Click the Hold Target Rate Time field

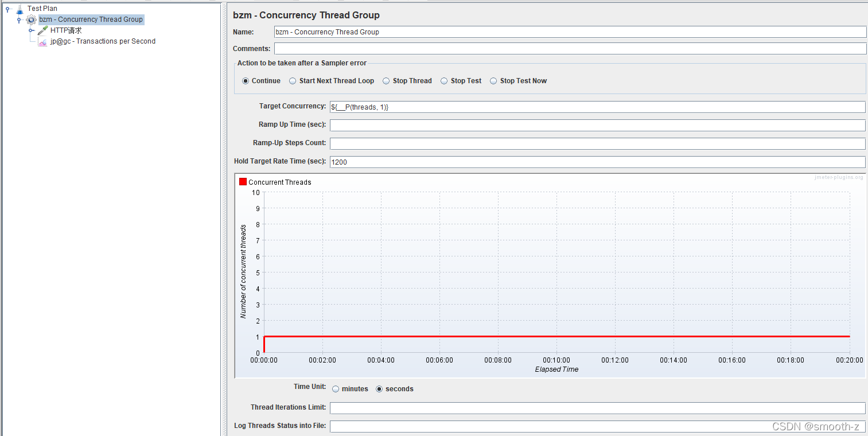(x=597, y=162)
